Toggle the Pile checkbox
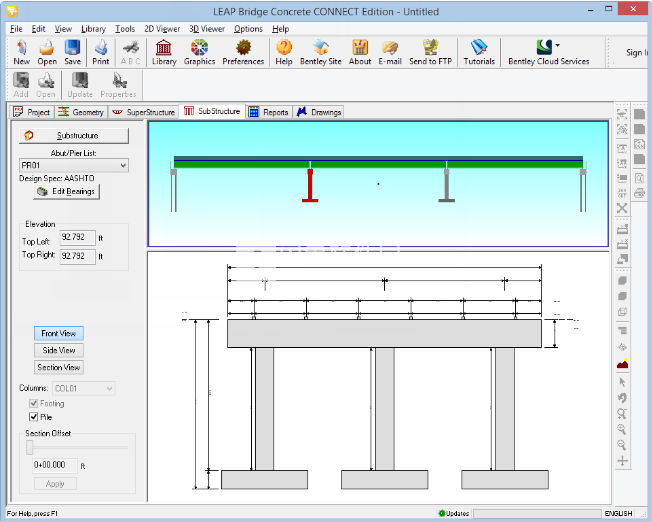The height and width of the screenshot is (522, 652). coord(34,417)
